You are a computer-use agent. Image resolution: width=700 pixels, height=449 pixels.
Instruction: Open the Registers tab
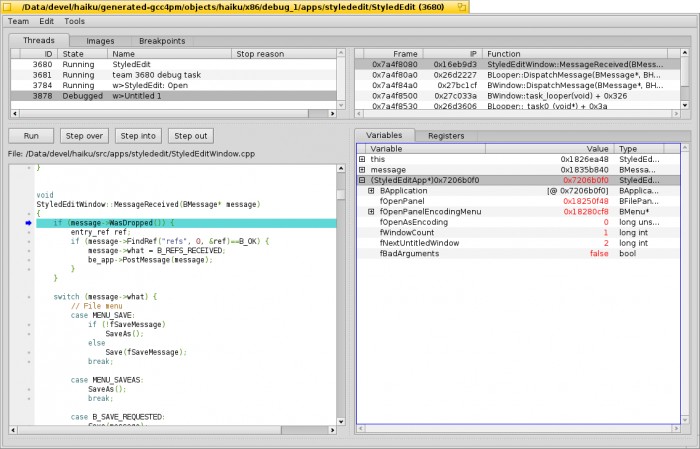[x=446, y=135]
